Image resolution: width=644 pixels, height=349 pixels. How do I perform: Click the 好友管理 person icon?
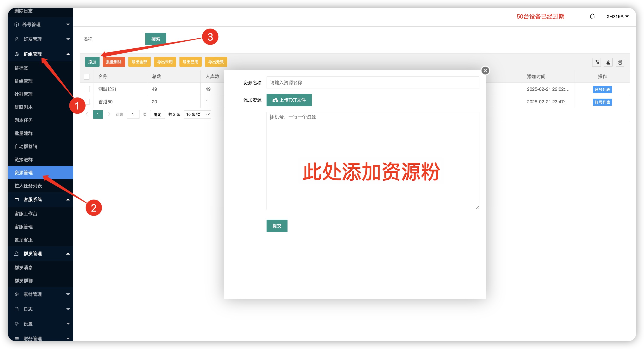point(17,39)
